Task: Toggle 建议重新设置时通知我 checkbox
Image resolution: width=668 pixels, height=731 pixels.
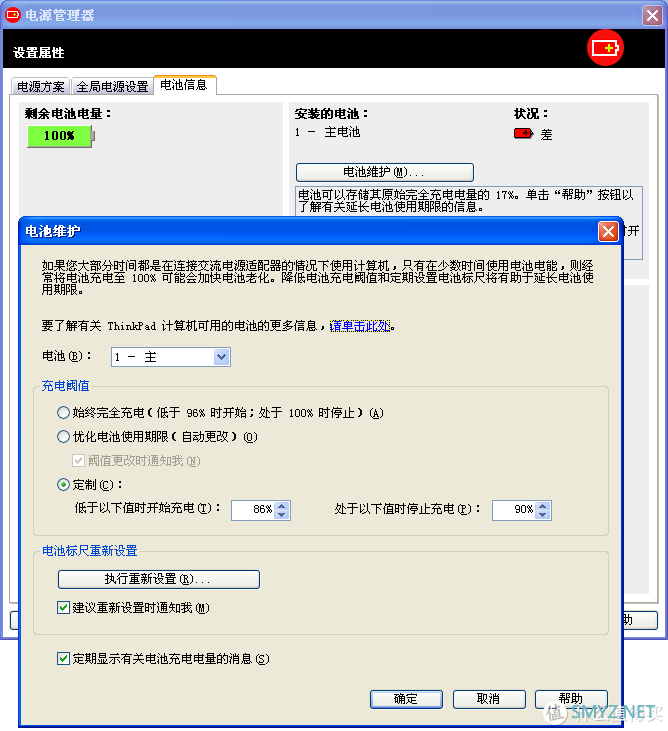Action: [63, 608]
